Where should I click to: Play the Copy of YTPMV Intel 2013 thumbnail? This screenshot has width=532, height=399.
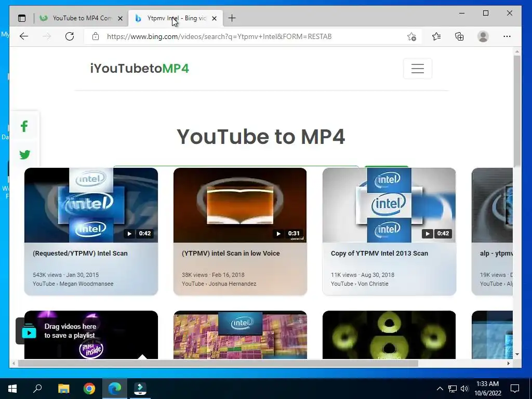389,205
